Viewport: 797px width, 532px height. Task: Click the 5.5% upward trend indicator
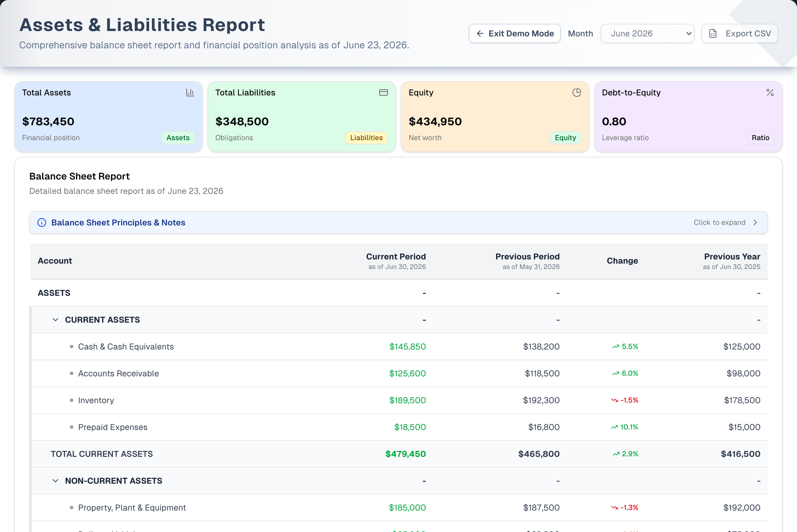(x=625, y=347)
